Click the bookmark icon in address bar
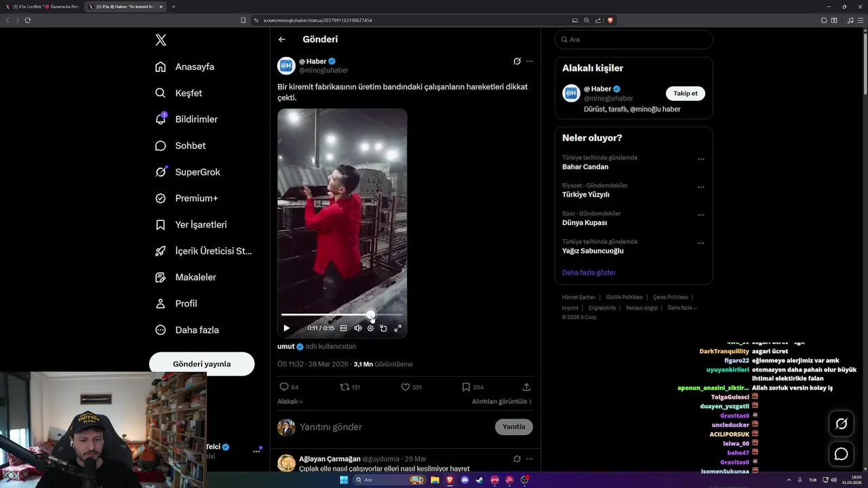This screenshot has width=868, height=488. pos(243,20)
